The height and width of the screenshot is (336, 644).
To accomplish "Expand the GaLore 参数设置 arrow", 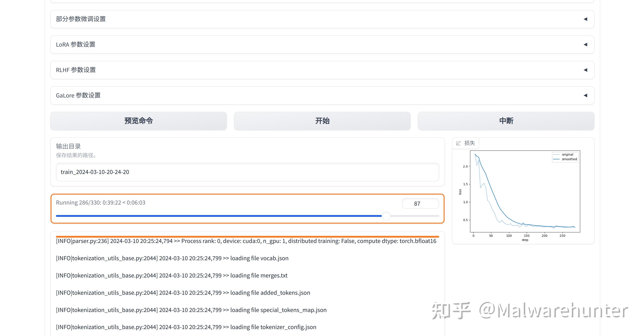I will click(x=586, y=95).
